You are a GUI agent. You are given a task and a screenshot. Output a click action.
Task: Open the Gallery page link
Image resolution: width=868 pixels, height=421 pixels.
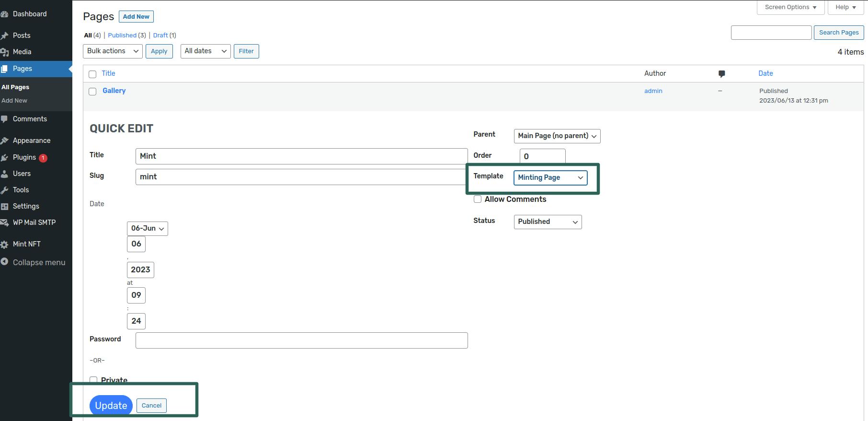point(114,91)
